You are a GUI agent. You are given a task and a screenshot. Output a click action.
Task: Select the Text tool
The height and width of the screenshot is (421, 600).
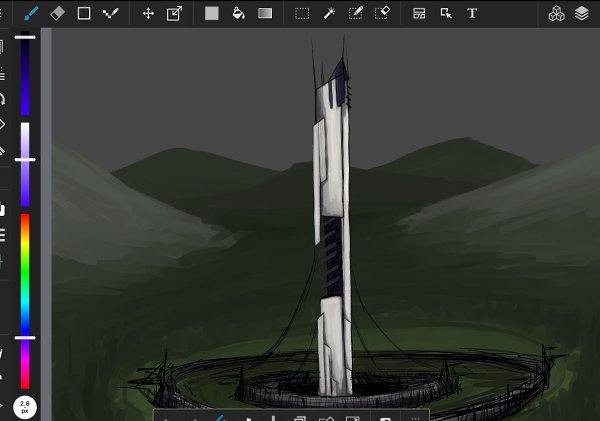coord(472,13)
